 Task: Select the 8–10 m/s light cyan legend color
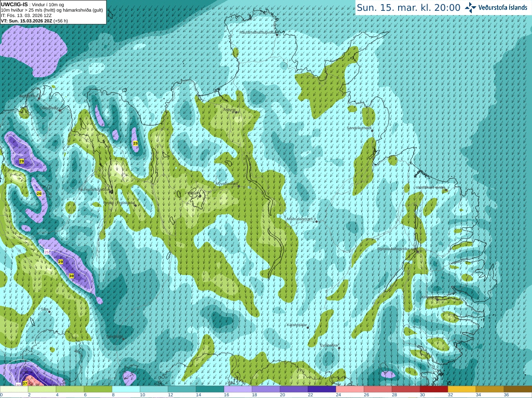point(126,389)
